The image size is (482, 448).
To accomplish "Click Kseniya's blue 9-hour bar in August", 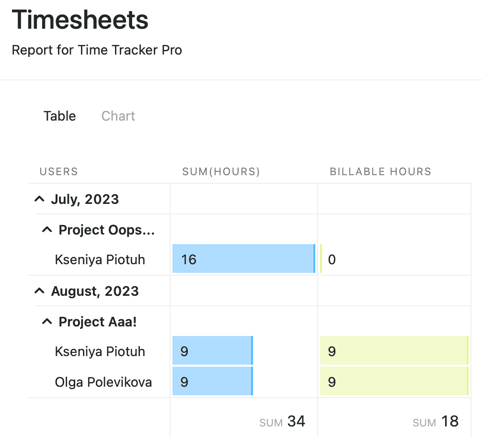I will pos(213,351).
